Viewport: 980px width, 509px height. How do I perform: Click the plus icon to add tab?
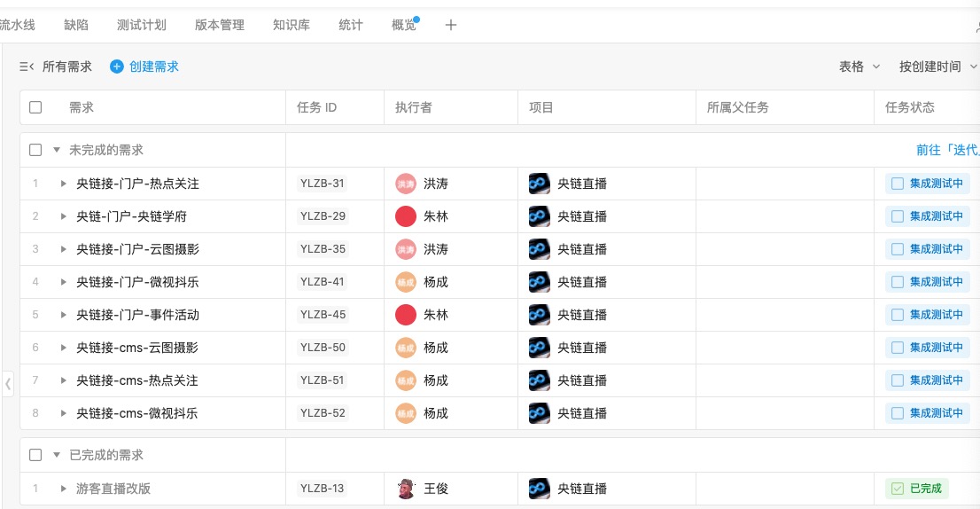pos(450,25)
